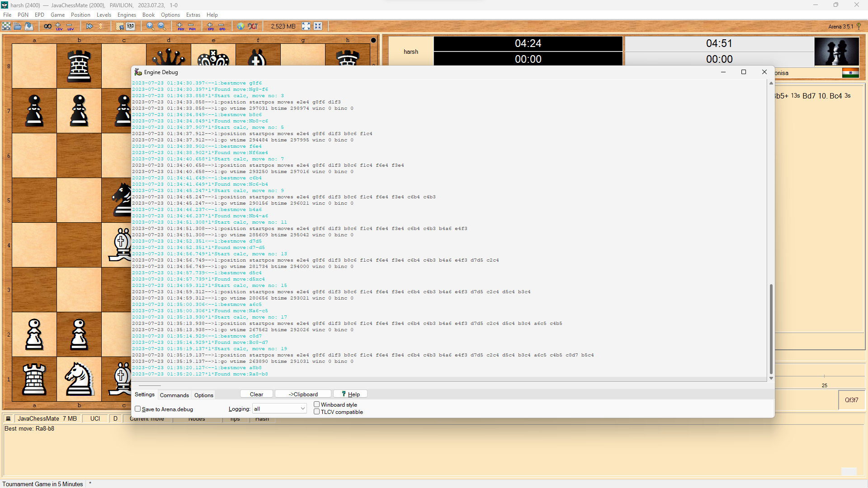Toggle Winboard style checkbox
Screen dimensions: 868x488
click(317, 404)
